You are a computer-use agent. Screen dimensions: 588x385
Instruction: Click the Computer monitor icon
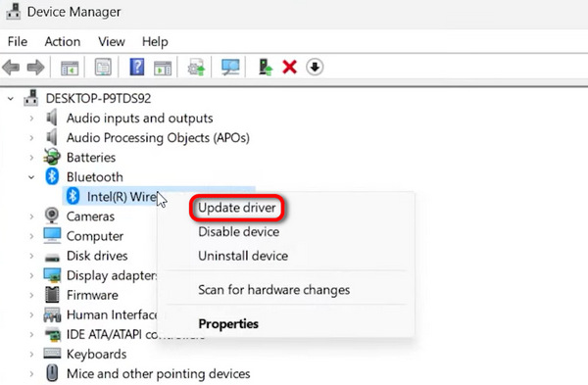[52, 235]
